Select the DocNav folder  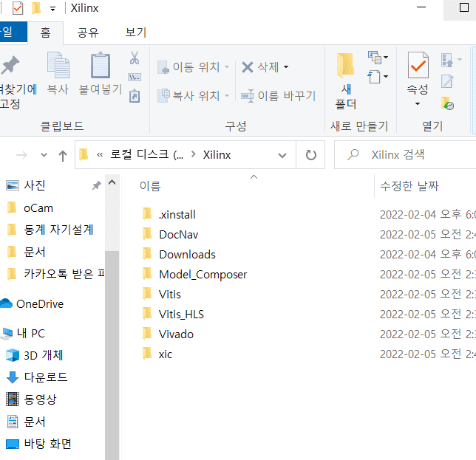[179, 234]
